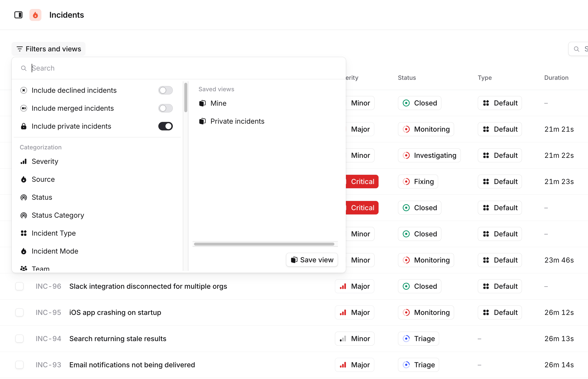Choose the Incident Type filter option
The width and height of the screenshot is (588, 379).
97,233
